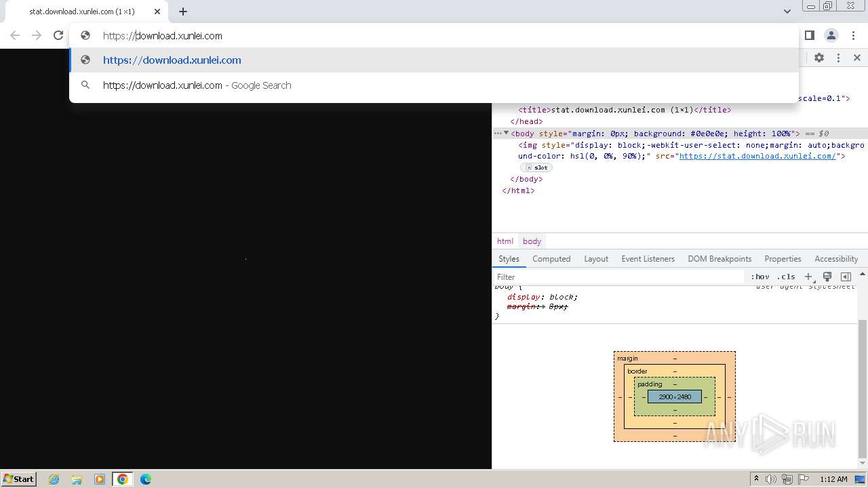
Task: Click the margin label in box model
Action: click(x=627, y=359)
